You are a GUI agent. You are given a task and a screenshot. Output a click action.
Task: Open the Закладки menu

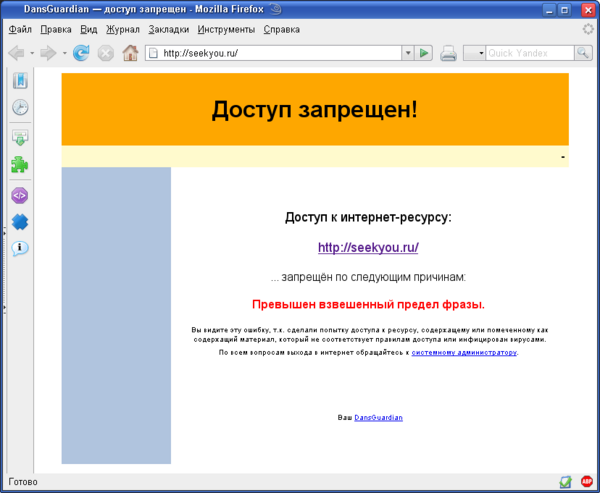coord(169,29)
